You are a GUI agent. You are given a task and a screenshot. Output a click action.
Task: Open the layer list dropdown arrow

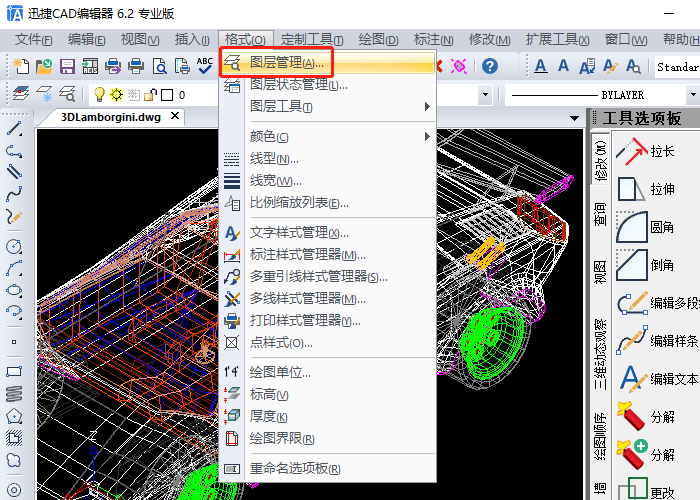tap(485, 95)
